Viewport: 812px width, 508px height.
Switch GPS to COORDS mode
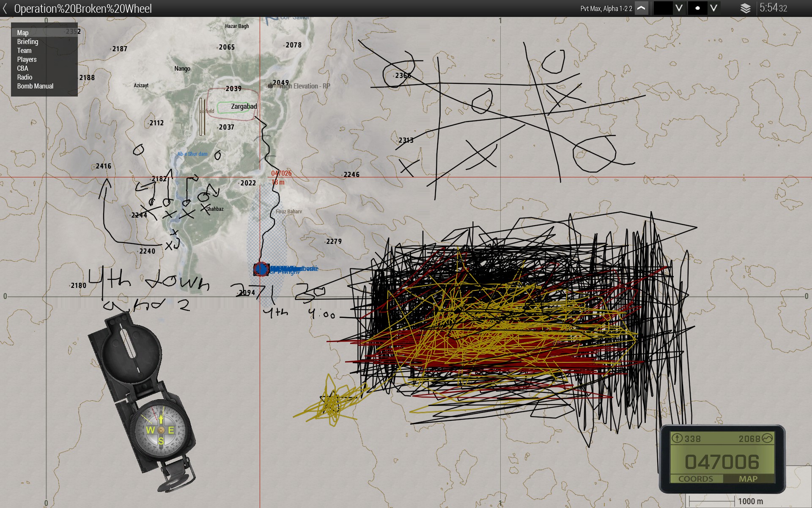click(696, 479)
